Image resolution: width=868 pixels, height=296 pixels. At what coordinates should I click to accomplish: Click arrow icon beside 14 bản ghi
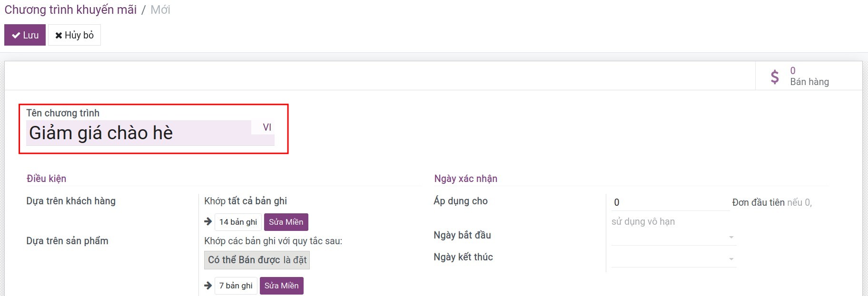click(208, 221)
